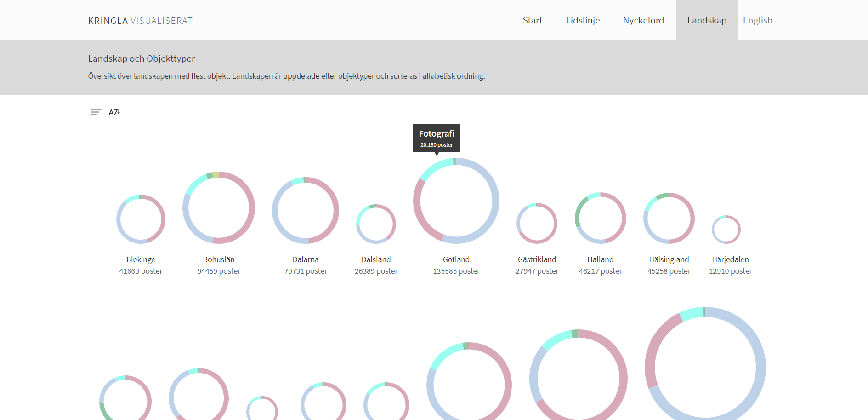Select the Dalarna donut chart

coord(335,211)
